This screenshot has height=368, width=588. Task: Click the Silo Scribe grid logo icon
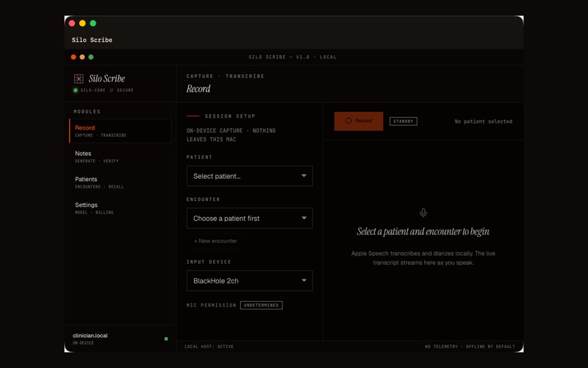(x=79, y=79)
